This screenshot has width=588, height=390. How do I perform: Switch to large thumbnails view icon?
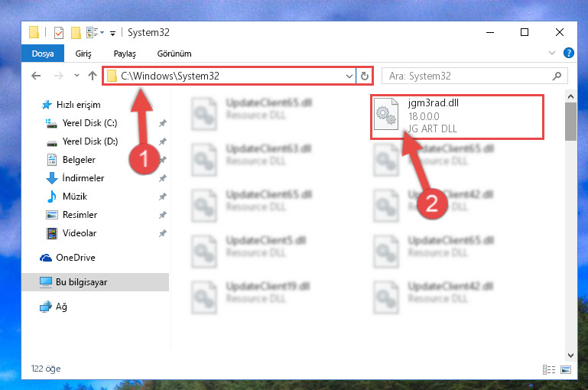pos(566,369)
